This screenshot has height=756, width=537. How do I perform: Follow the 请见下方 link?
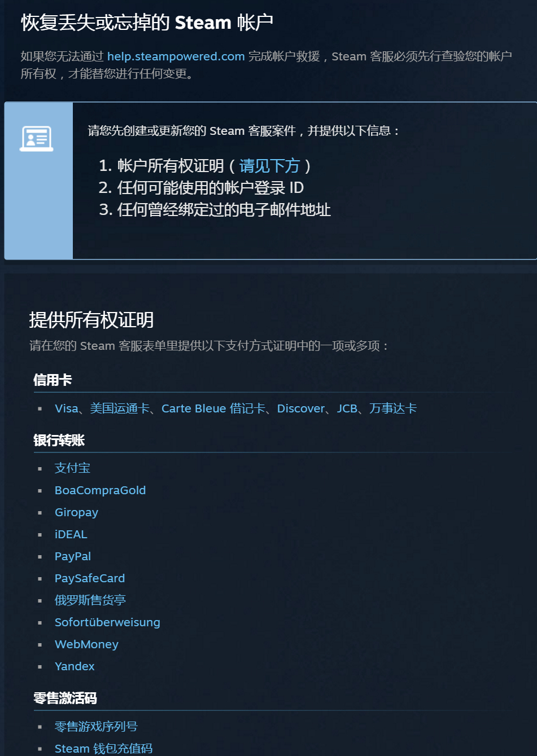269,166
